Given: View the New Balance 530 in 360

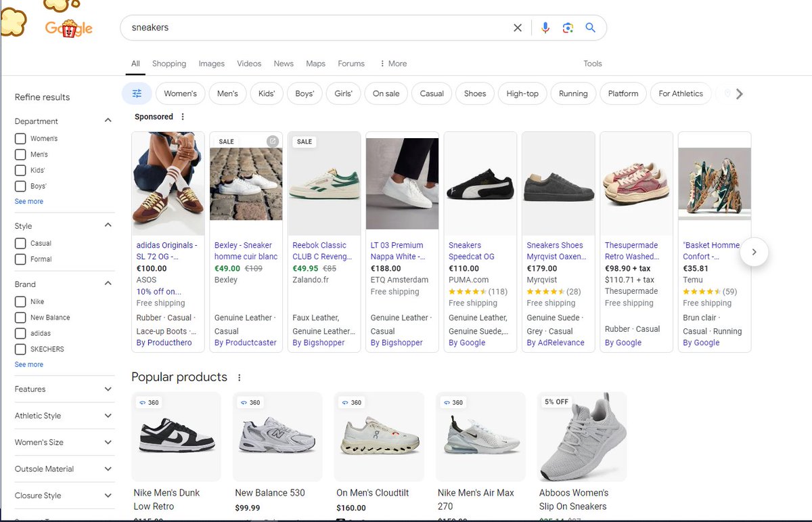Looking at the screenshot, I should point(250,403).
